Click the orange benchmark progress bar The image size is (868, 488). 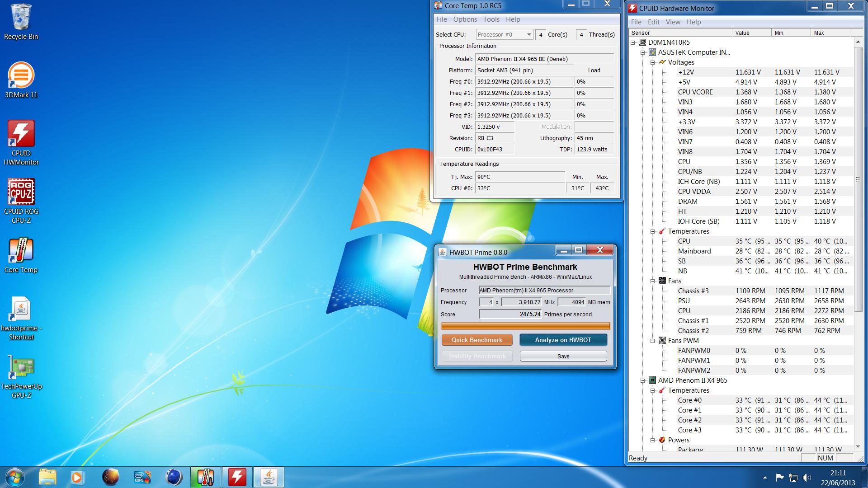tap(525, 326)
